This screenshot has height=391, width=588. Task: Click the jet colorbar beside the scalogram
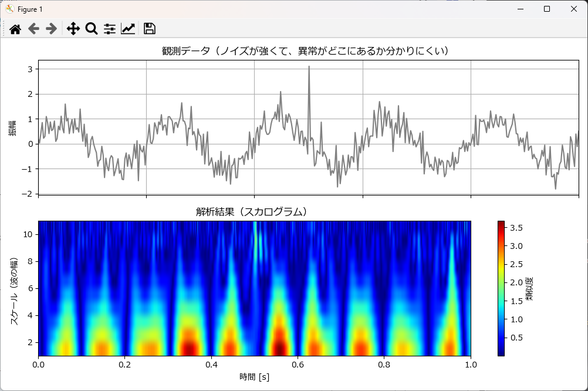(501, 288)
